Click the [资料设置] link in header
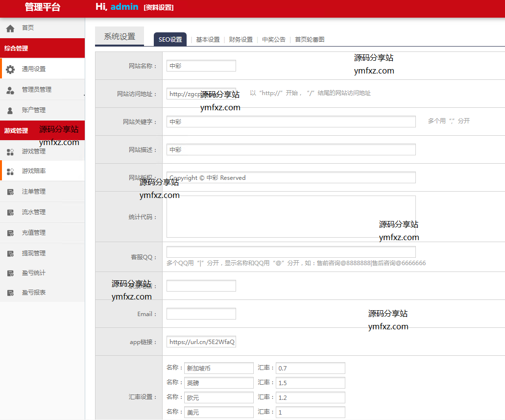Viewport: 505px width, 420px height. [158, 7]
